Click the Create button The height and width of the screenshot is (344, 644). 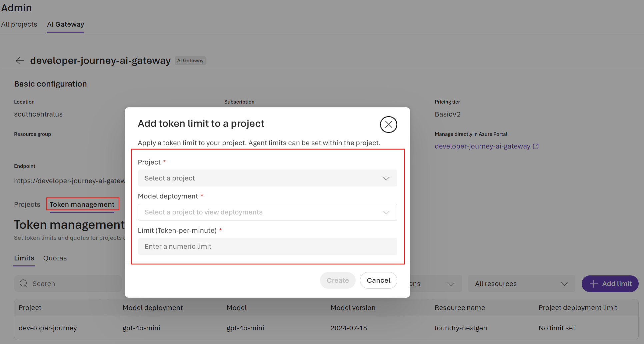338,280
